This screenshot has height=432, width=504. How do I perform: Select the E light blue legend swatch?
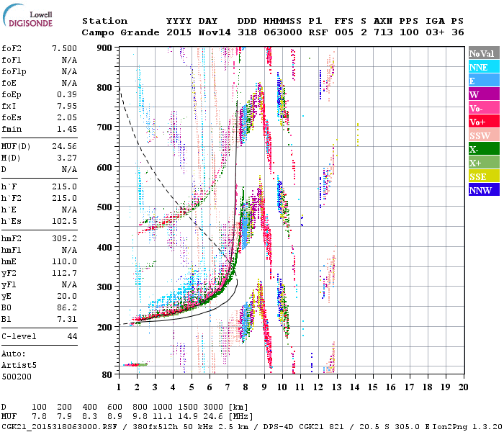484,81
